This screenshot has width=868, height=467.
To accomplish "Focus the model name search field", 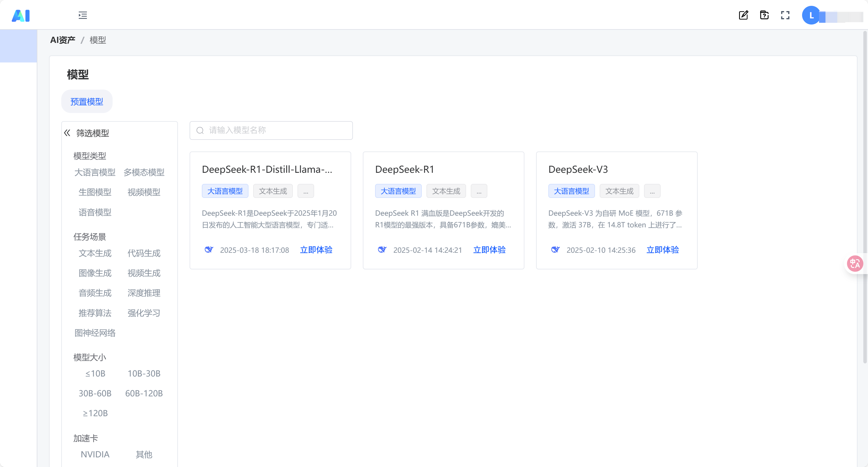I will pyautogui.click(x=271, y=130).
